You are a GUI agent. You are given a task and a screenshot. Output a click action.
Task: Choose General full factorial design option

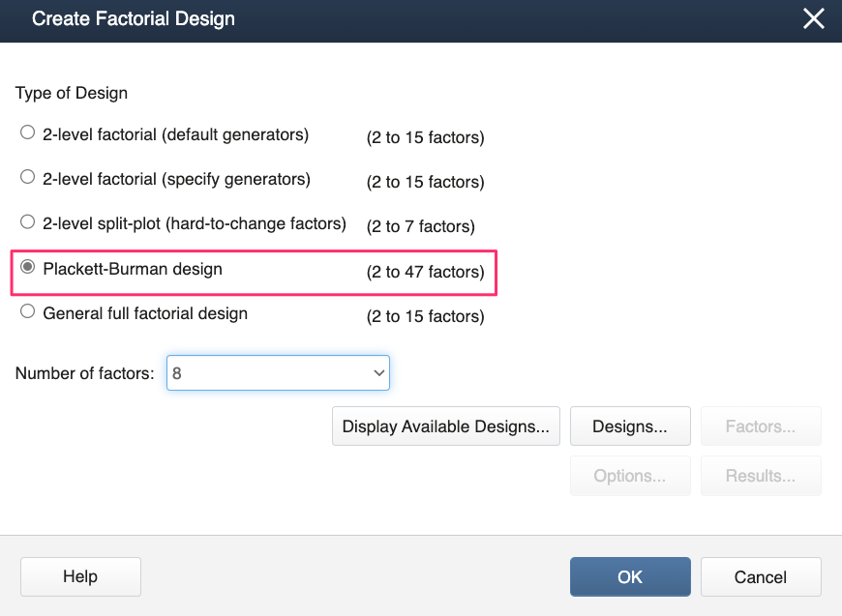(28, 313)
